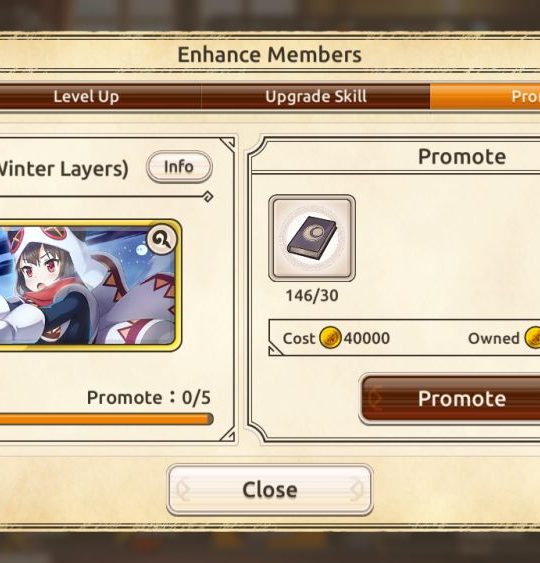Viewport: 540px width, 563px height.
Task: Switch to the Upgrade Skill tab
Action: [316, 97]
